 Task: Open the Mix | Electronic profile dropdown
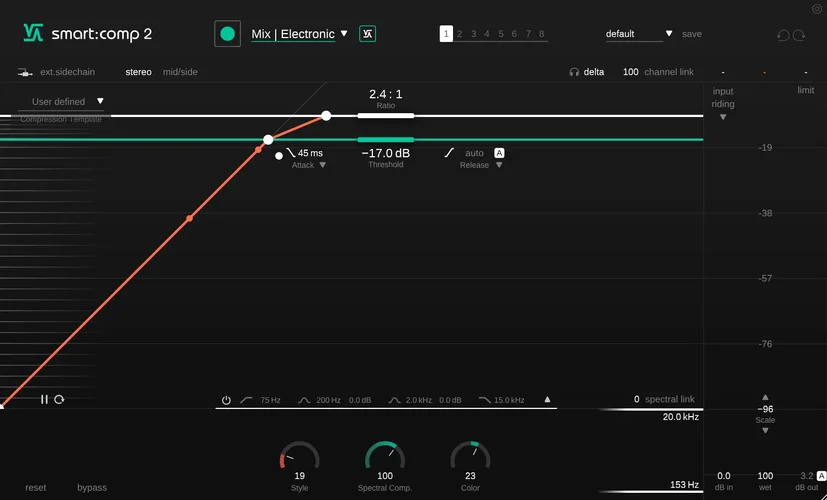point(299,34)
